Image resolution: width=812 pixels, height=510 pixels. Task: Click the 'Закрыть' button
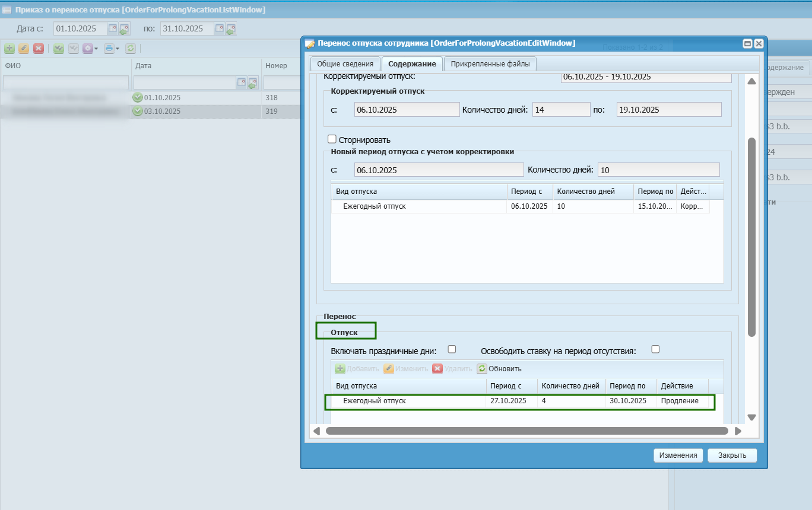pos(732,455)
